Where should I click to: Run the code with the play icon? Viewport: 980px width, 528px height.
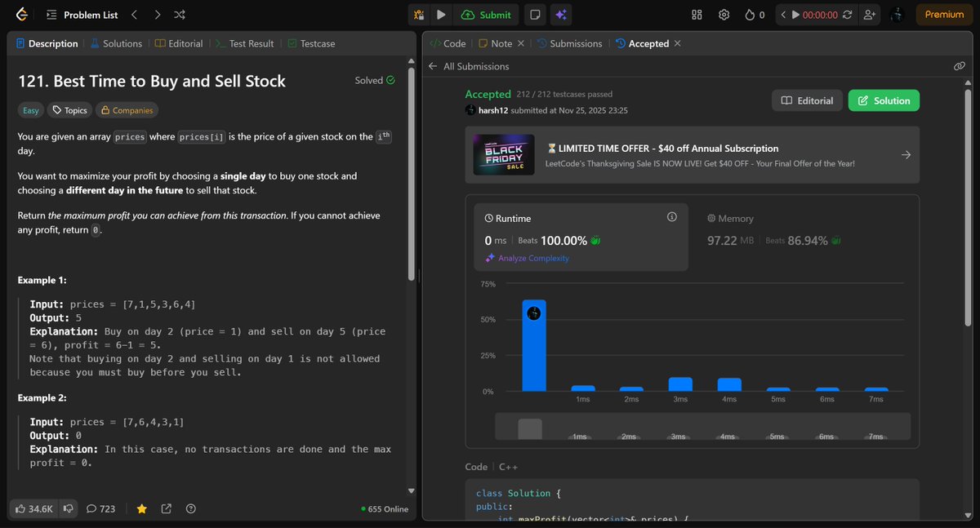click(x=441, y=14)
